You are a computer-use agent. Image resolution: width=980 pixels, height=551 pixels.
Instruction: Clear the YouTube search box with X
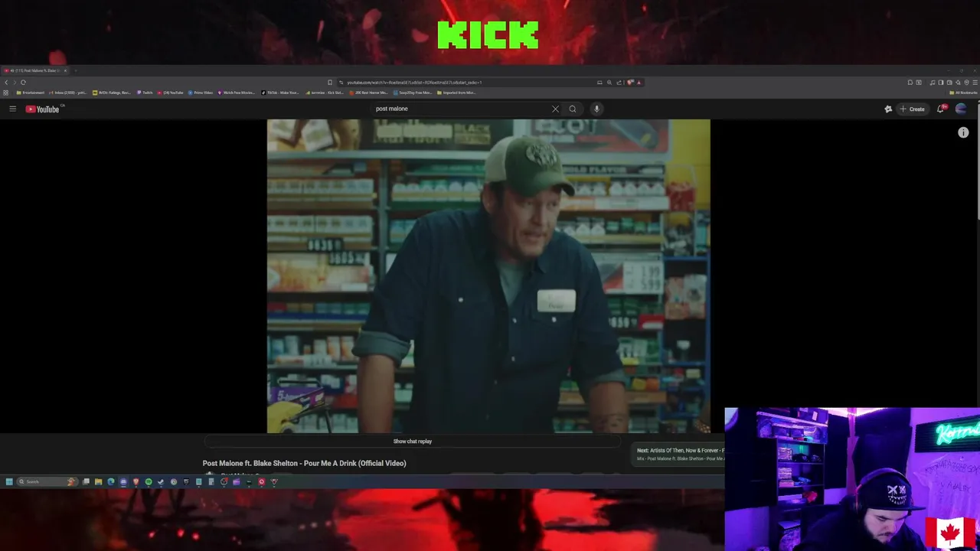pyautogui.click(x=555, y=109)
